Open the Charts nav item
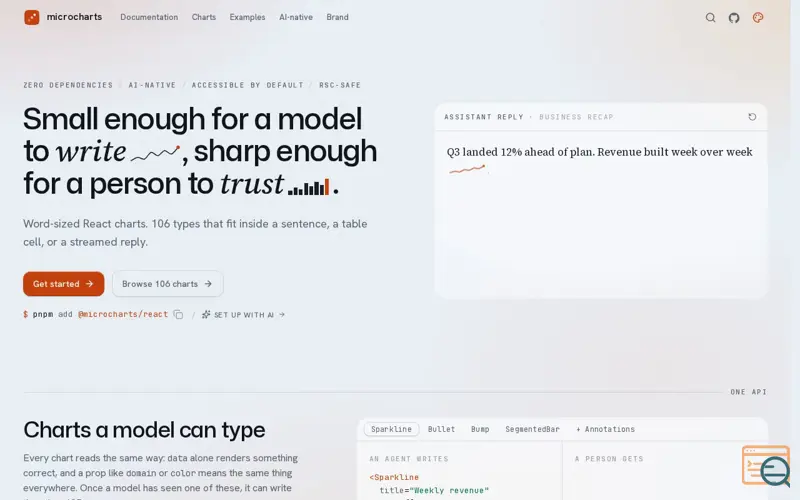The width and height of the screenshot is (800, 500). point(204,17)
